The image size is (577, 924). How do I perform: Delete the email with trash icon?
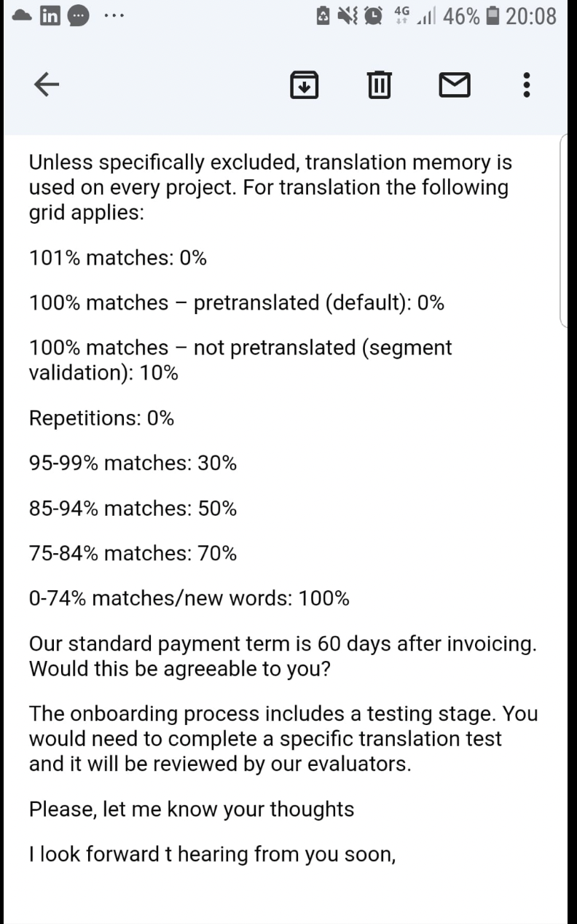click(378, 85)
